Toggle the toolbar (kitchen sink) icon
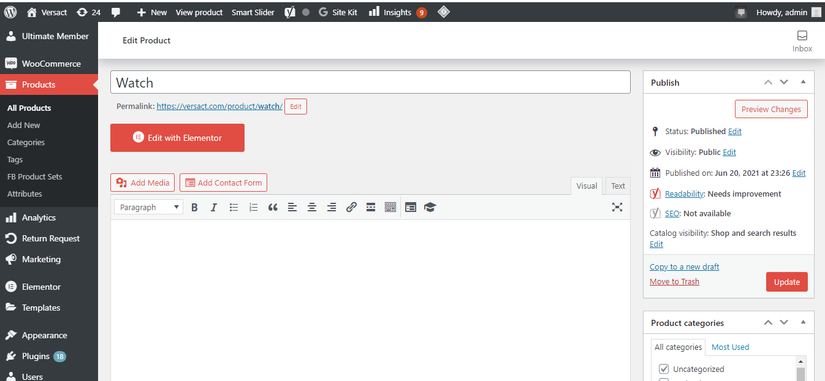 point(390,207)
